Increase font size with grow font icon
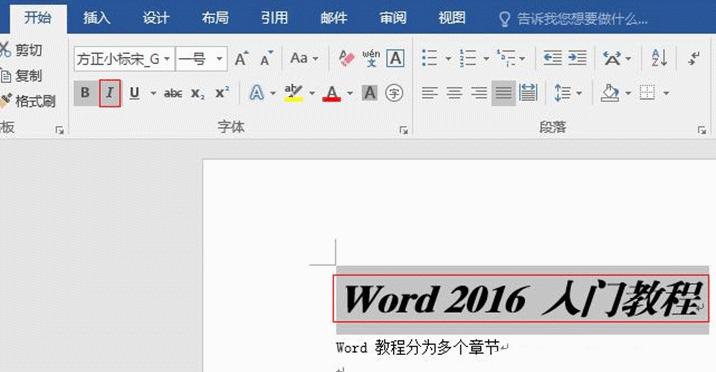The image size is (716, 372). pyautogui.click(x=241, y=58)
